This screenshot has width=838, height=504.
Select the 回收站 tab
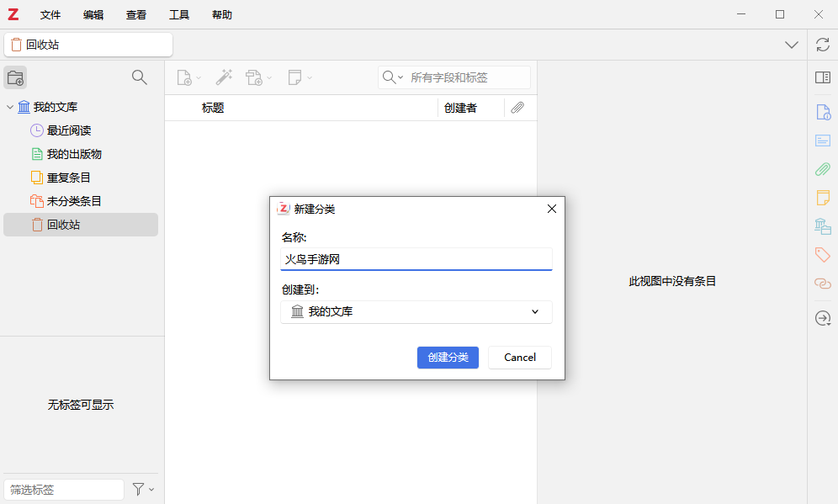[88, 45]
